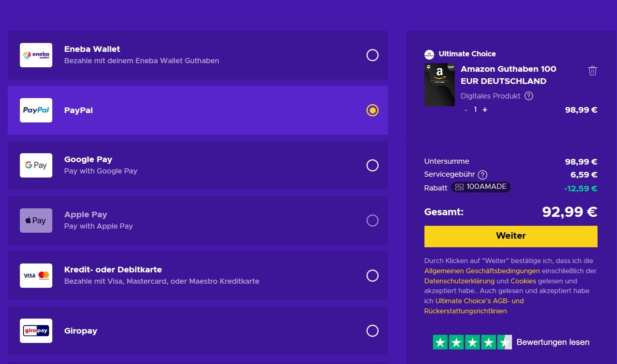The image size is (617, 364).
Task: Open the Datenschutzerklärung link
Action: [459, 281]
